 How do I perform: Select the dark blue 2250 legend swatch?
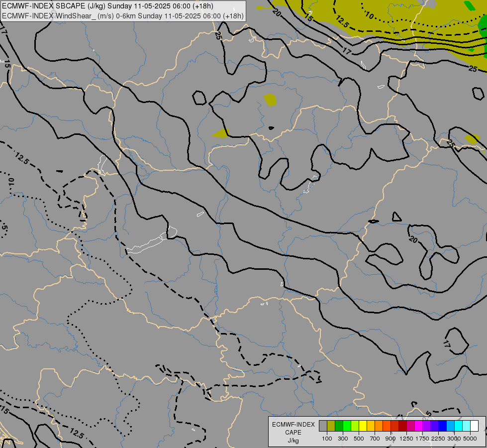[x=443, y=426]
